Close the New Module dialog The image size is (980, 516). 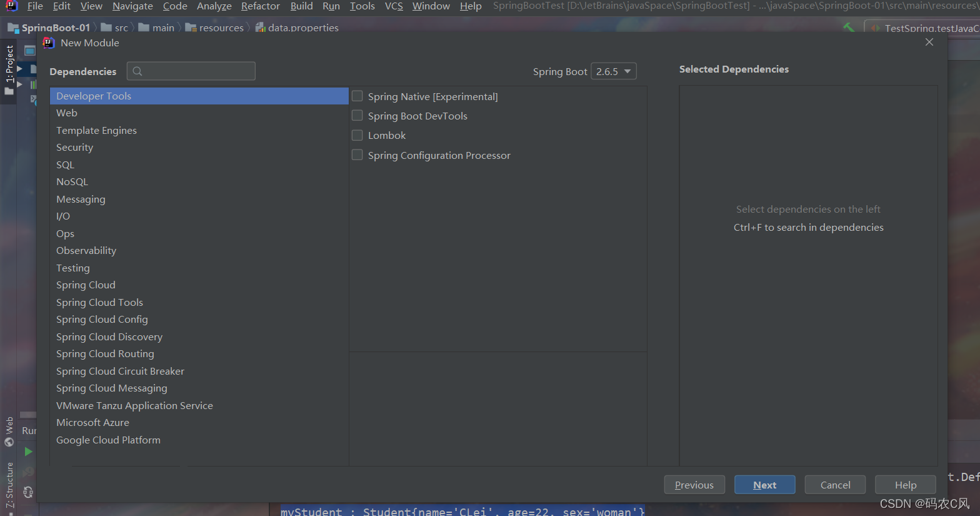(x=929, y=42)
